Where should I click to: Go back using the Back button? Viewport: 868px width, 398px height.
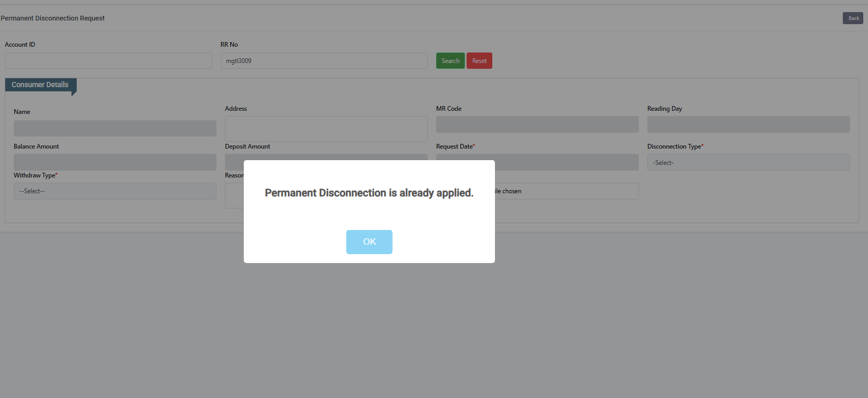click(x=853, y=18)
